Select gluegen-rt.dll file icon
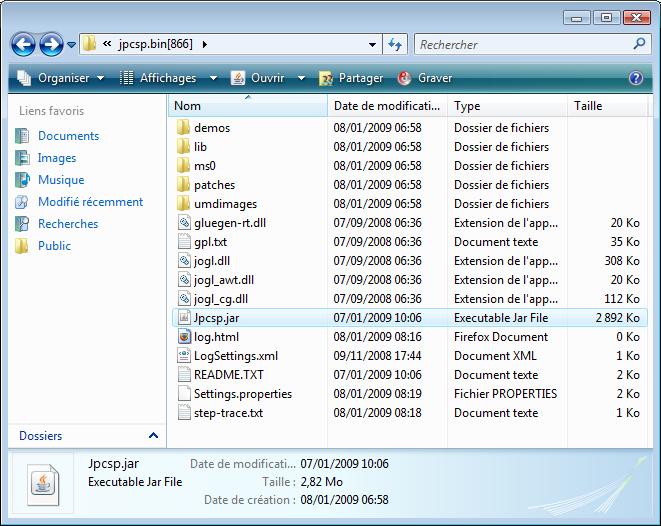 coord(184,223)
